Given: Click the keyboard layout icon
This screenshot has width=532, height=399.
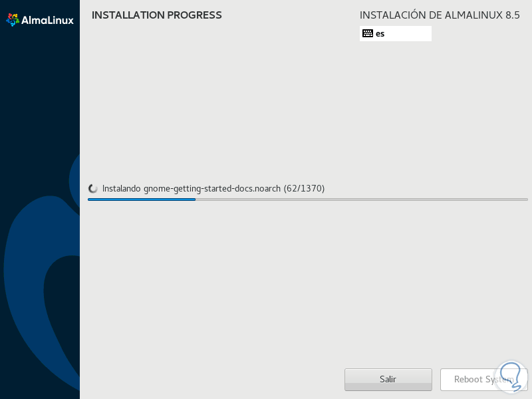Looking at the screenshot, I should click(x=368, y=33).
